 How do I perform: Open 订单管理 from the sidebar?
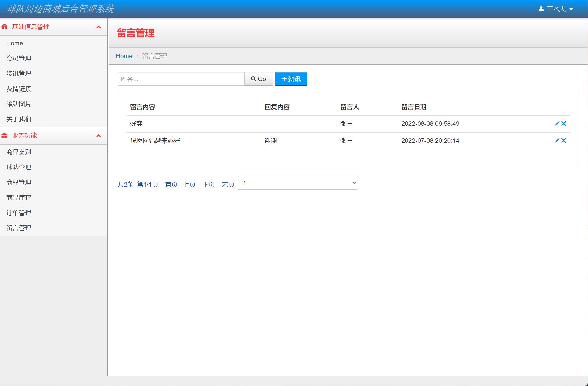point(18,213)
